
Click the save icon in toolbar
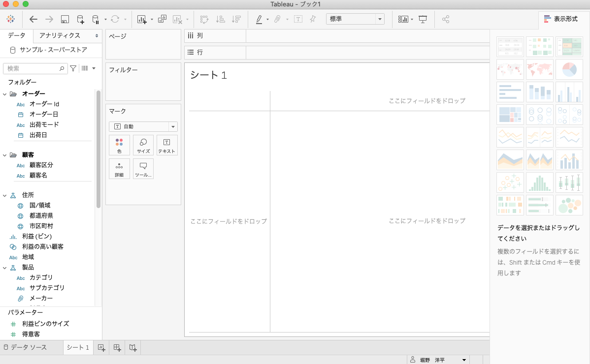[65, 19]
